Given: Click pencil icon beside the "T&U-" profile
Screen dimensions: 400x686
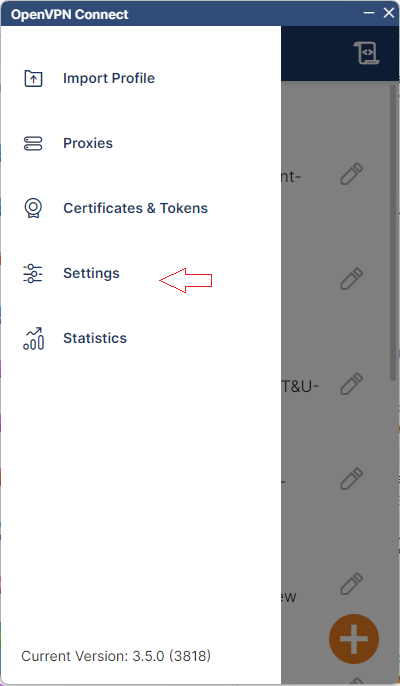Looking at the screenshot, I should [352, 384].
